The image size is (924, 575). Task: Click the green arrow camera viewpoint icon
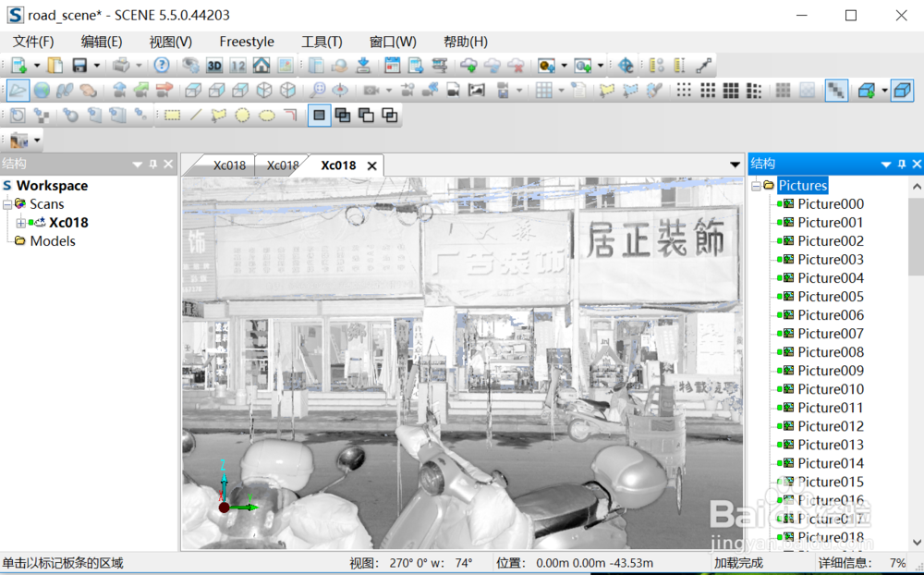pyautogui.click(x=141, y=91)
